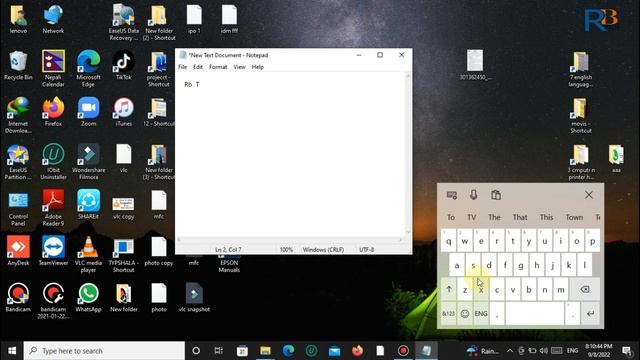Open the volume icon in system tray

point(544,351)
